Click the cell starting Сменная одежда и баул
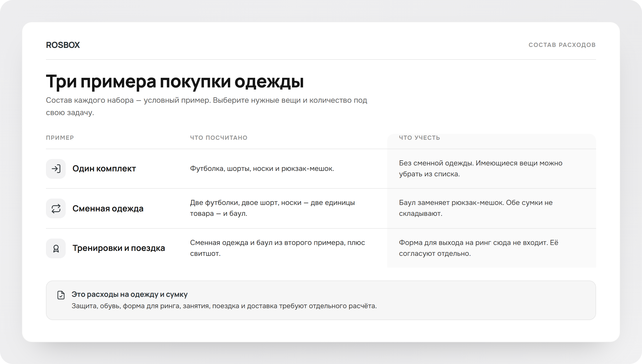 (277, 248)
